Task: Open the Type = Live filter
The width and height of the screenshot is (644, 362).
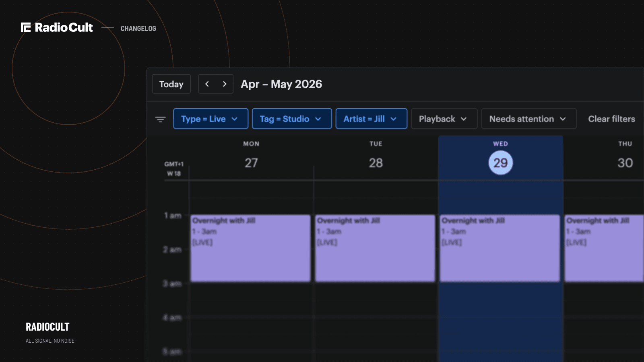Action: click(x=211, y=119)
